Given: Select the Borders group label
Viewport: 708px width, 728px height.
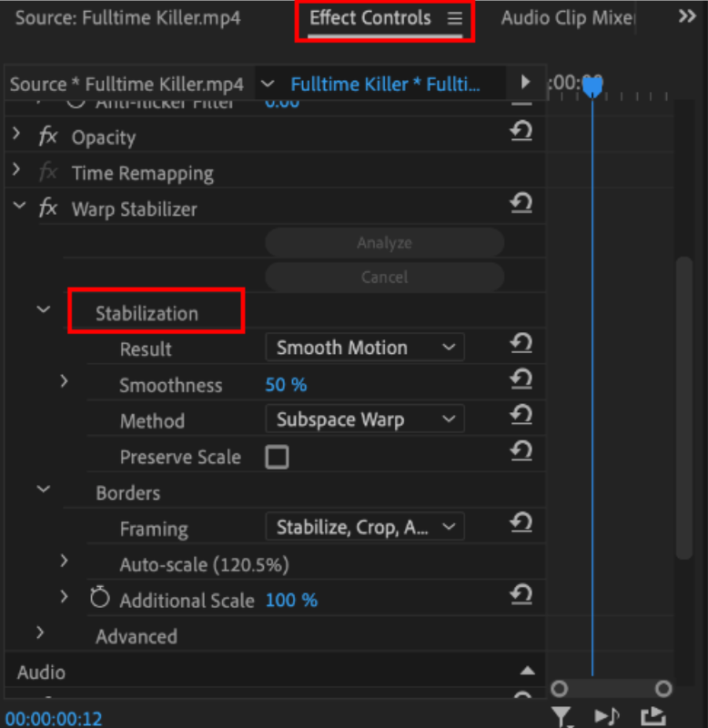Looking at the screenshot, I should [x=127, y=493].
